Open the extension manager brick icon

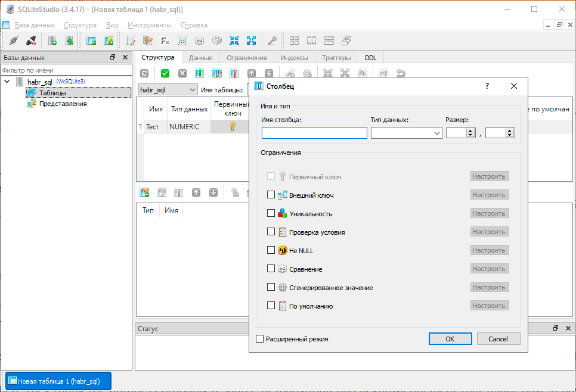(217, 41)
